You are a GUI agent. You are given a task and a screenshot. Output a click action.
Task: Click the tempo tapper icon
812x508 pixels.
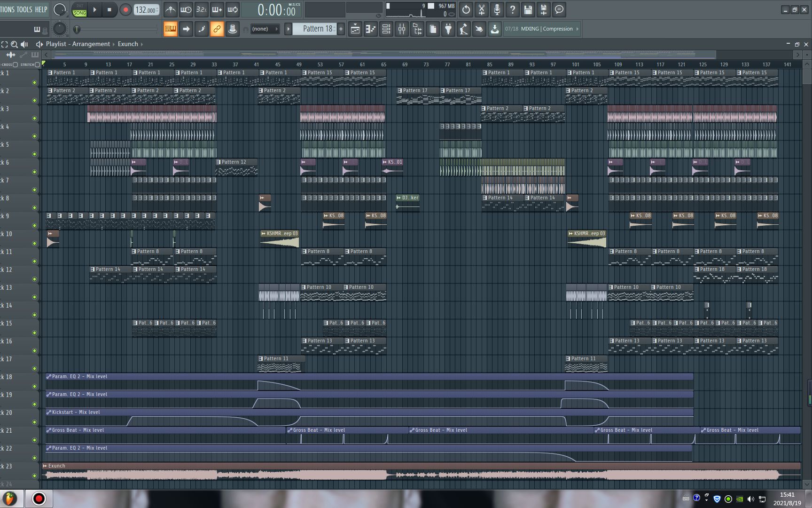pos(464,29)
